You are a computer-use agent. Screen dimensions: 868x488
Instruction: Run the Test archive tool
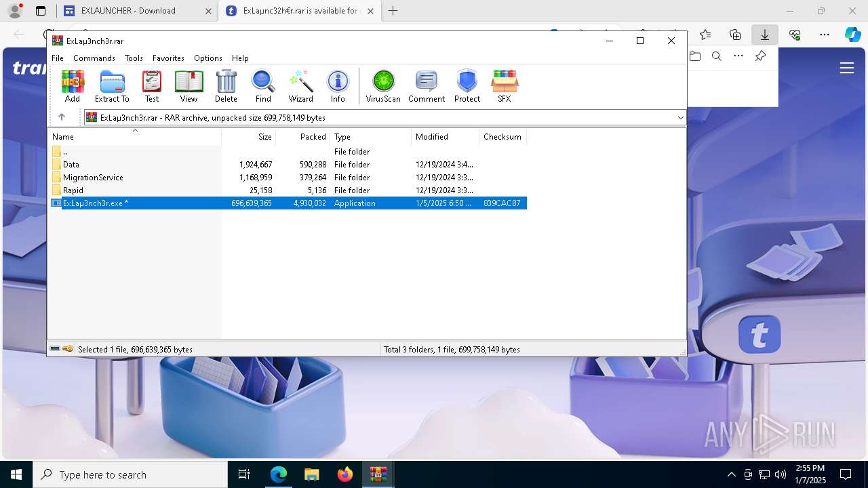(x=152, y=86)
